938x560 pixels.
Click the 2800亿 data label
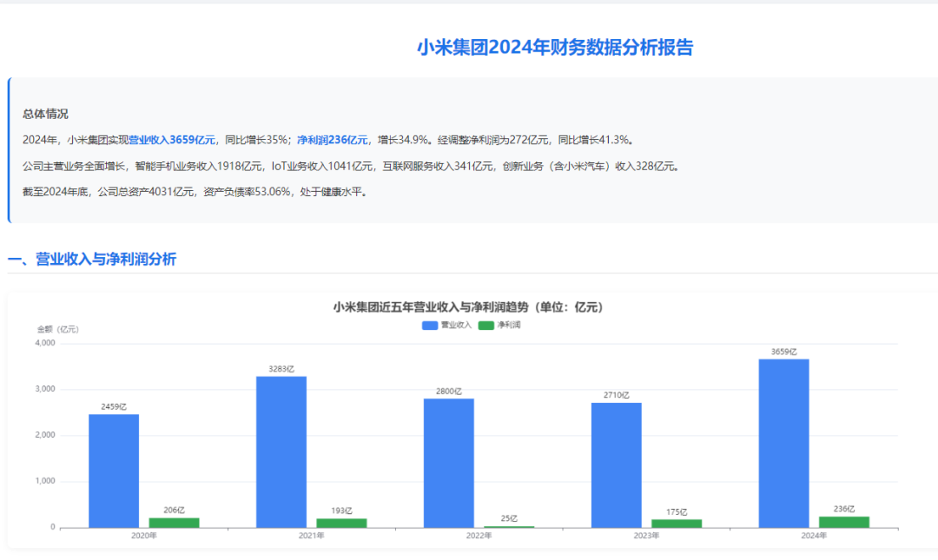coord(449,392)
